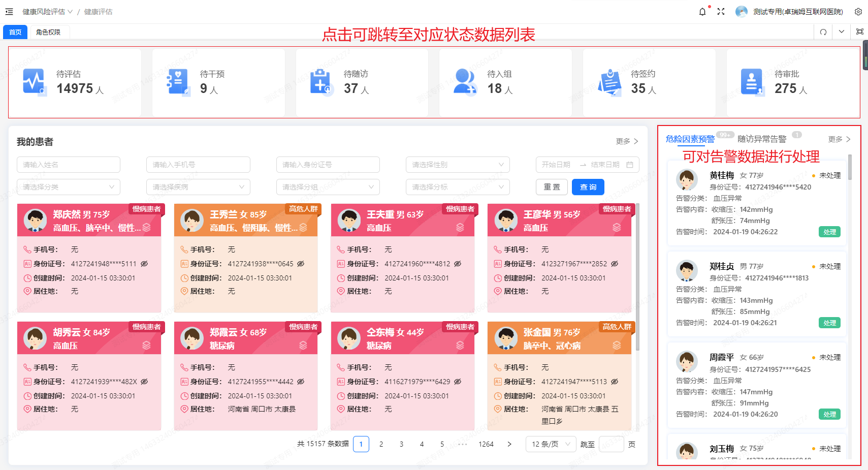
Task: Click the alert list vertical scrollbar
Action: coord(850,167)
